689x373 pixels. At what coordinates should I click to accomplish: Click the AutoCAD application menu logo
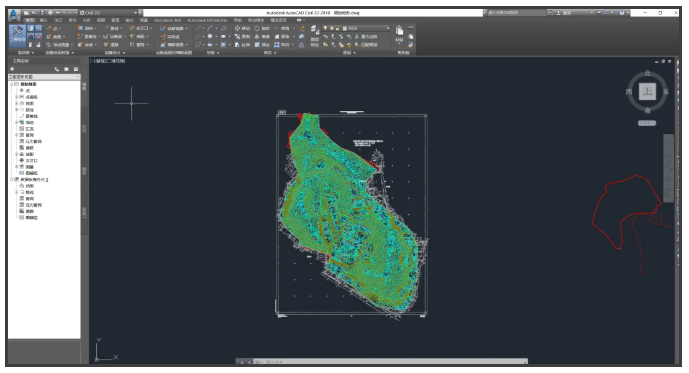click(x=14, y=15)
